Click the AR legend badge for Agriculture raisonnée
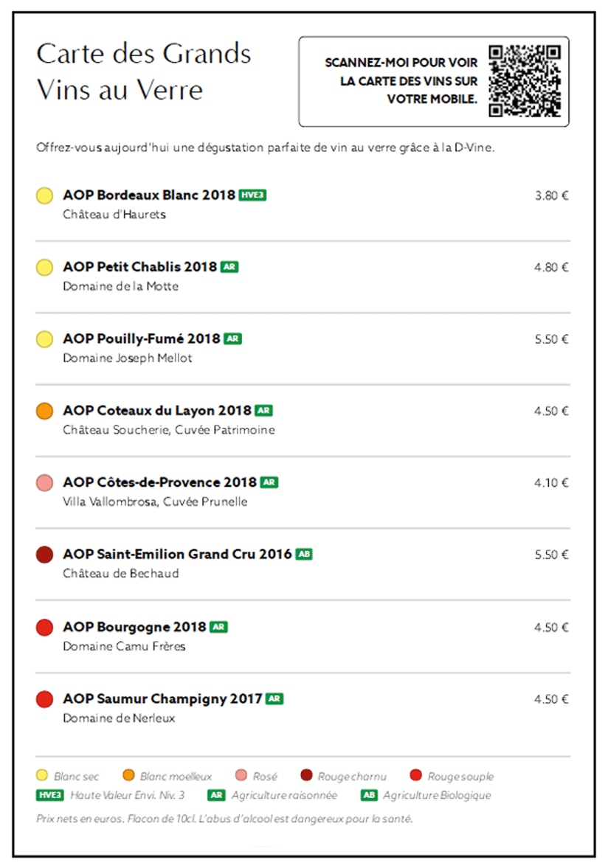 (x=216, y=795)
